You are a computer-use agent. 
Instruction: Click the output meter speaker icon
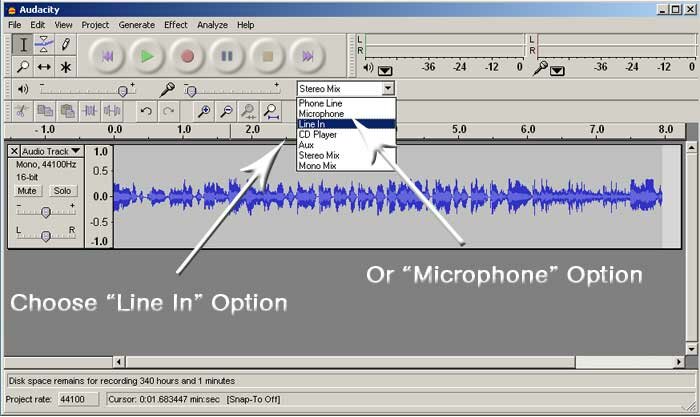click(368, 68)
